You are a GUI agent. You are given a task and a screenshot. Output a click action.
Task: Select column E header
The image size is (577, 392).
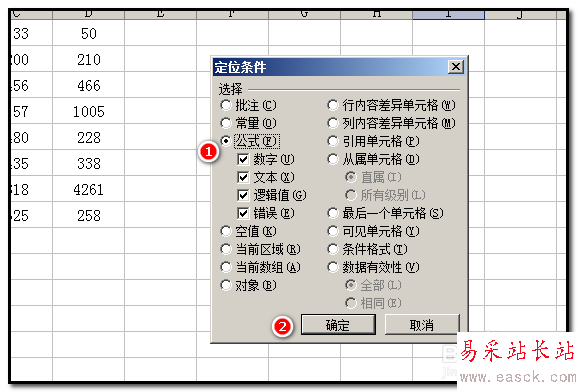pyautogui.click(x=160, y=15)
